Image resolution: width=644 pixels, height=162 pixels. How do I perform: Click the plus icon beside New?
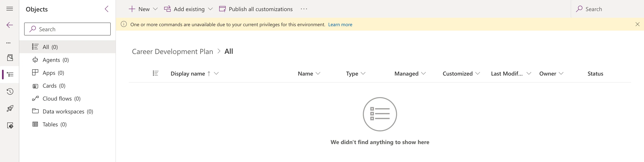(132, 9)
